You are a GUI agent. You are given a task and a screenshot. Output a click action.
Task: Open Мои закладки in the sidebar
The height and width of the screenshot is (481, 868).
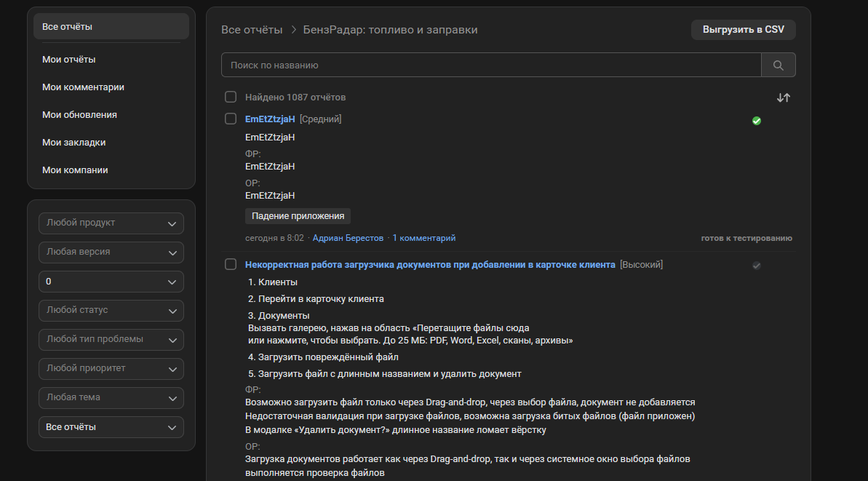click(74, 142)
